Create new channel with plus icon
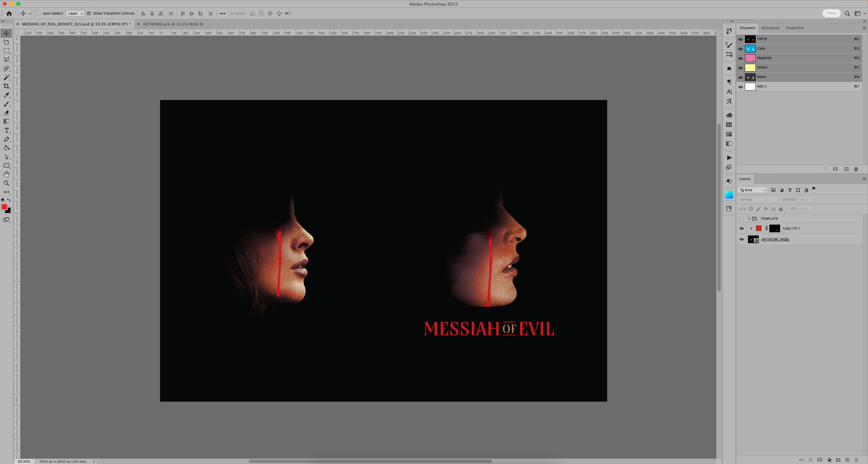The width and height of the screenshot is (868, 464). [x=846, y=169]
